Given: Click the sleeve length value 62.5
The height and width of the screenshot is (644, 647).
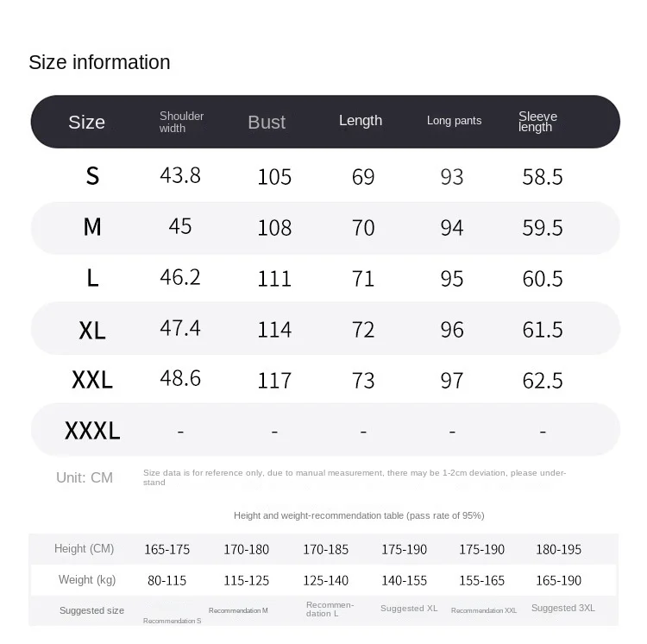Looking at the screenshot, I should pos(543,380).
